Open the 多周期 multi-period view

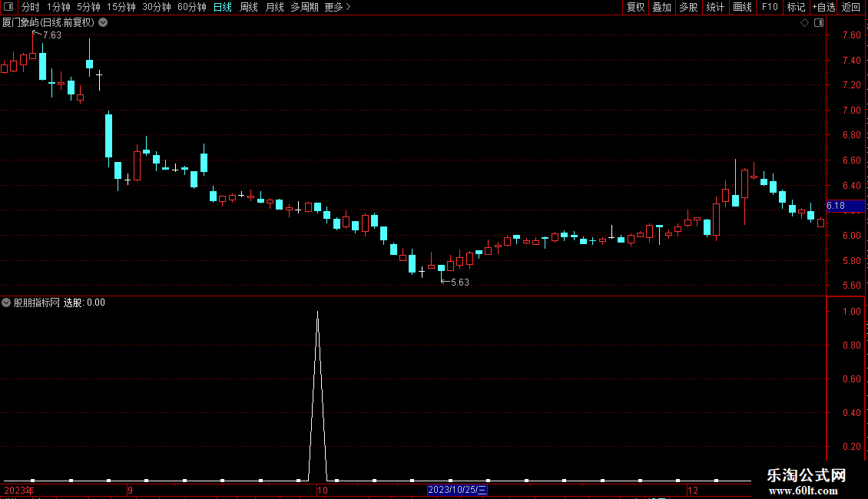(304, 7)
